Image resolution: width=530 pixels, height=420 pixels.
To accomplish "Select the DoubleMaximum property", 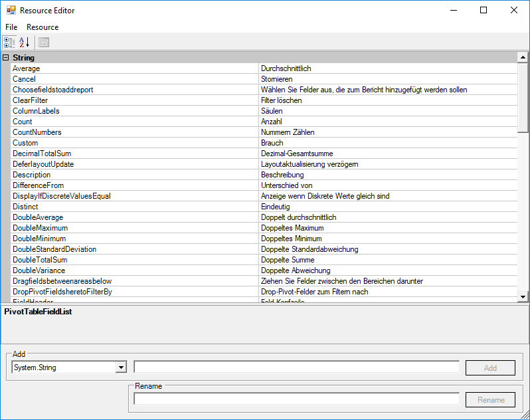I will 135,228.
